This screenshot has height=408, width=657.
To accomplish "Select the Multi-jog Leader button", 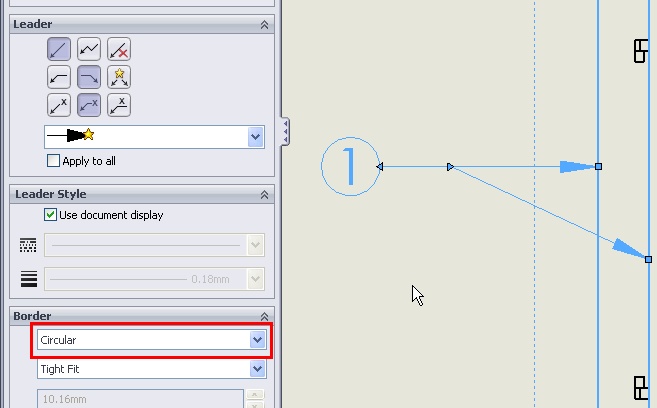I will point(89,49).
